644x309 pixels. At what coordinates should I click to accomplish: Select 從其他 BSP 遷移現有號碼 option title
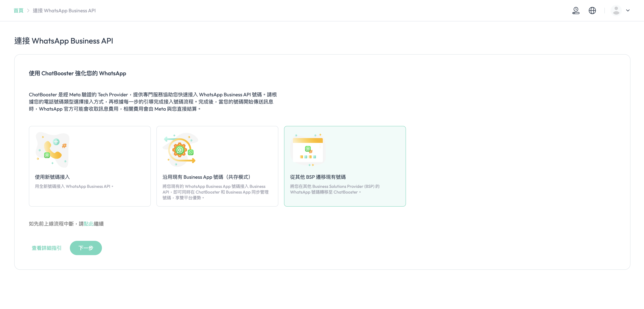click(x=318, y=177)
